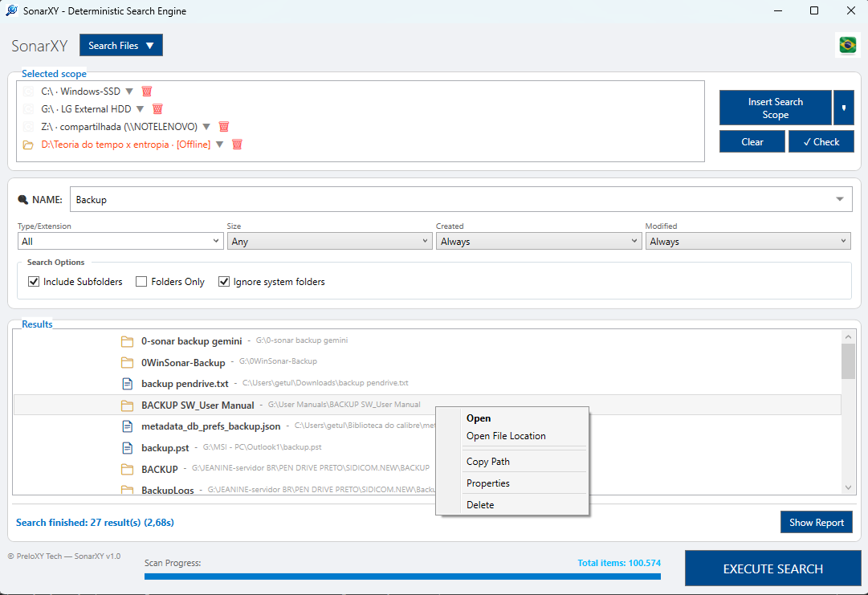Click the results scrollbar up arrow
Viewport: 868px width, 595px height.
click(848, 336)
